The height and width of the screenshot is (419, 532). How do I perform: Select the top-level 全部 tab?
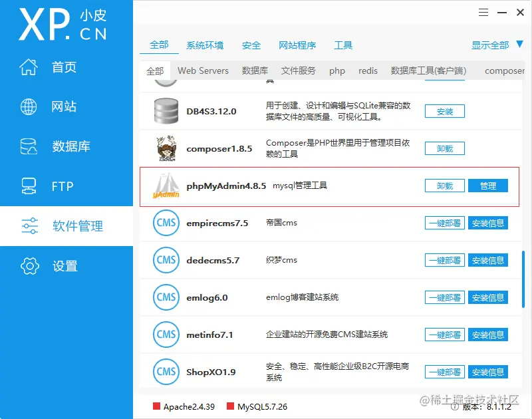tap(159, 45)
